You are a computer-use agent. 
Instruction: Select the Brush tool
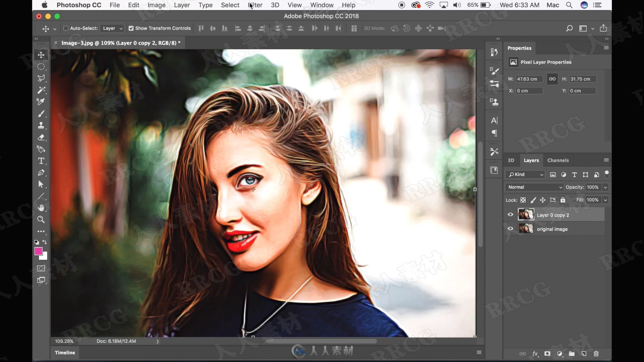41,114
